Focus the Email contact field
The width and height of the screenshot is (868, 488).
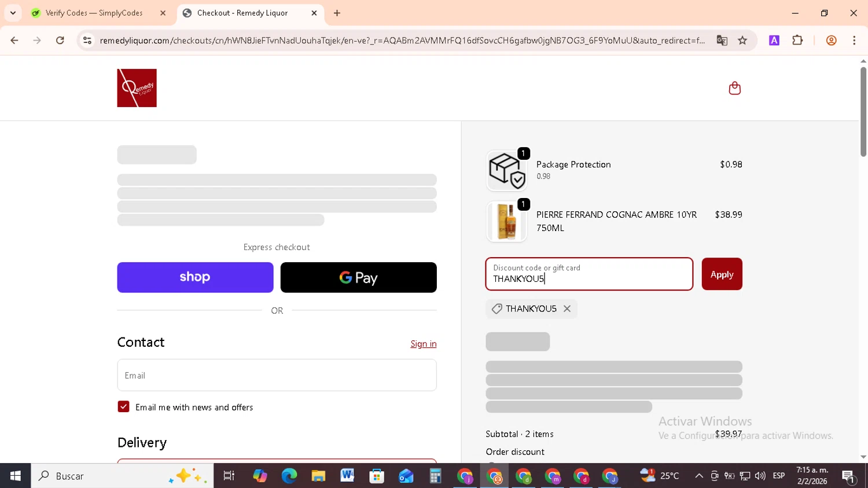[277, 375]
